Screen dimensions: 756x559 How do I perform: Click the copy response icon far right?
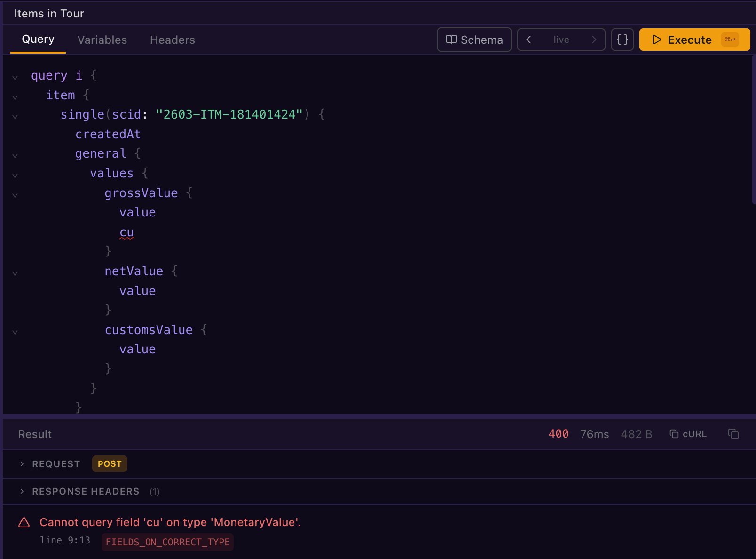pyautogui.click(x=733, y=434)
